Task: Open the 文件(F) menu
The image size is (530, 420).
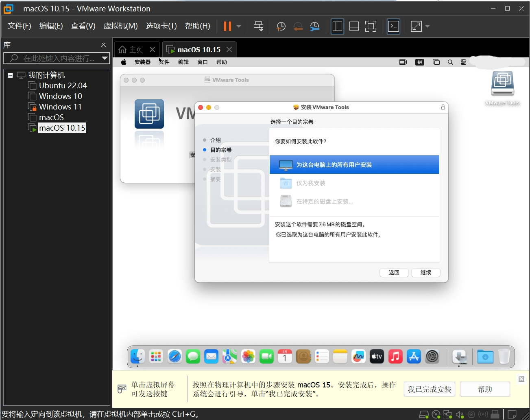Action: [x=19, y=26]
